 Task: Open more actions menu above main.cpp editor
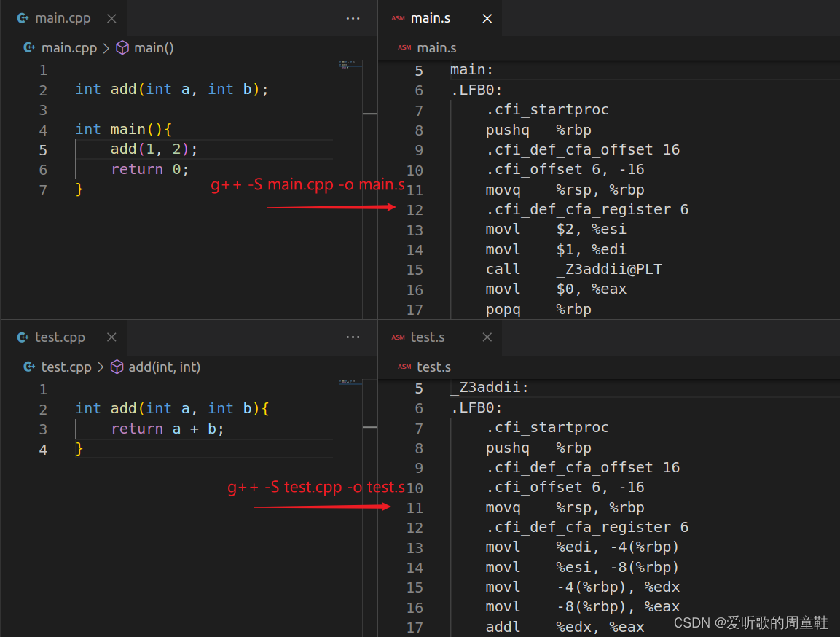[x=353, y=18]
